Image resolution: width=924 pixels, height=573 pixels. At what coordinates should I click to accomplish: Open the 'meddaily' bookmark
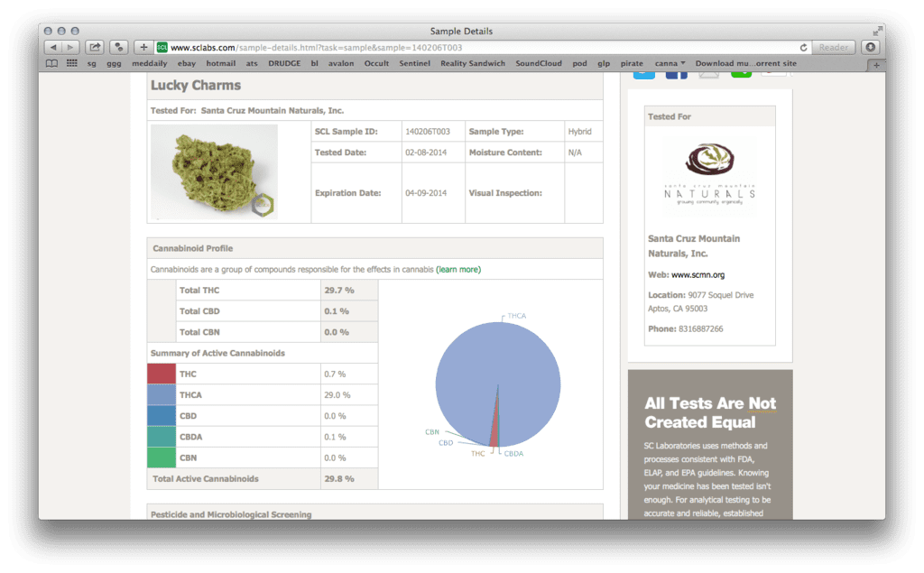tap(150, 64)
